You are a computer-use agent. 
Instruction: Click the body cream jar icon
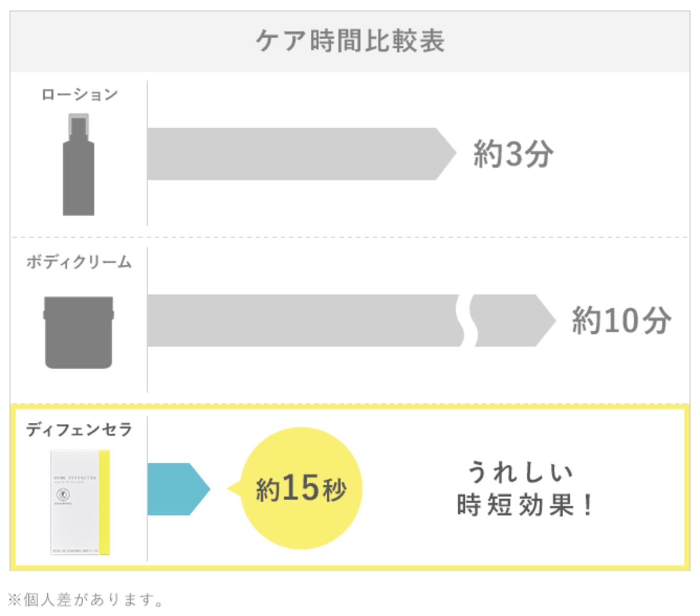tap(79, 333)
